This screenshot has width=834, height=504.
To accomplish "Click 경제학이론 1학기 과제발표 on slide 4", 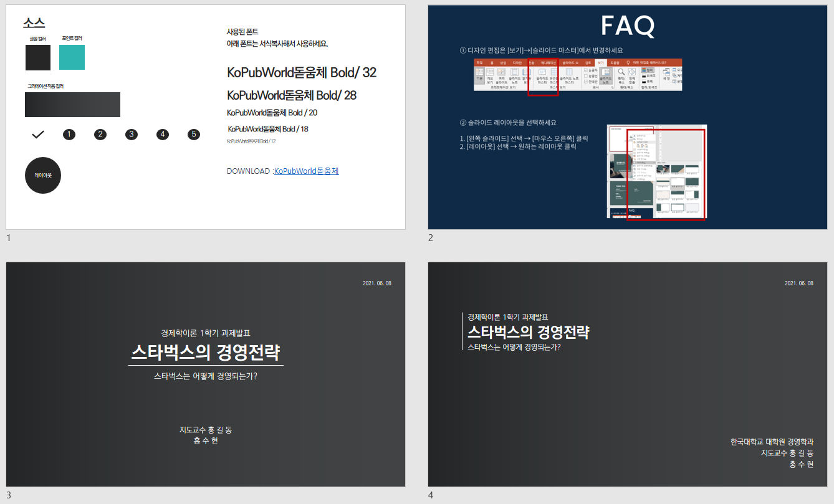I will coord(508,317).
